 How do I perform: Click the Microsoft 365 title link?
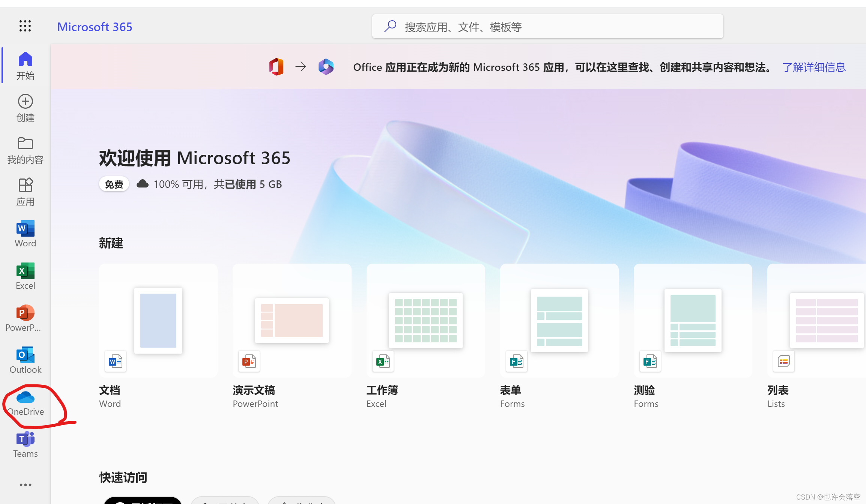tap(95, 27)
